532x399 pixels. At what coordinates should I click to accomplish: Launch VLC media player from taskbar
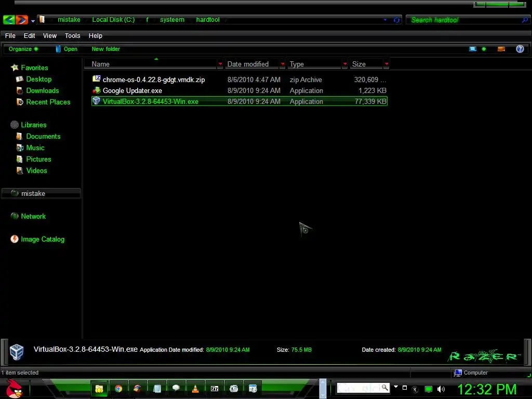pyautogui.click(x=195, y=389)
